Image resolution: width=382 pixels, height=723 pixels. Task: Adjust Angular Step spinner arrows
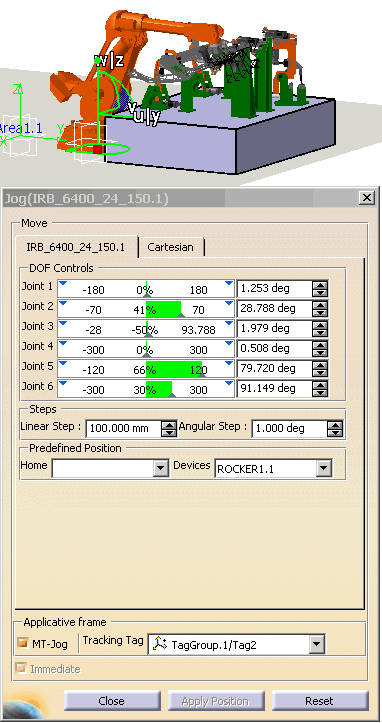coord(335,429)
